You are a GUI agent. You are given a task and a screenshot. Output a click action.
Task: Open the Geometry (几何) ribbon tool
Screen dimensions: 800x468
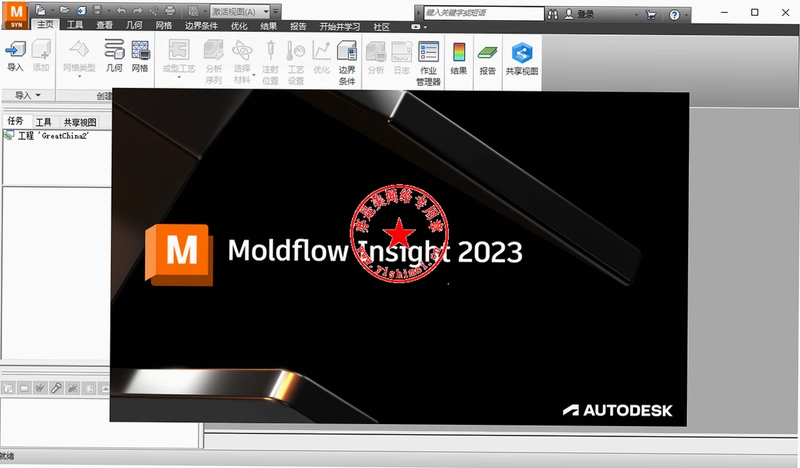pos(114,56)
